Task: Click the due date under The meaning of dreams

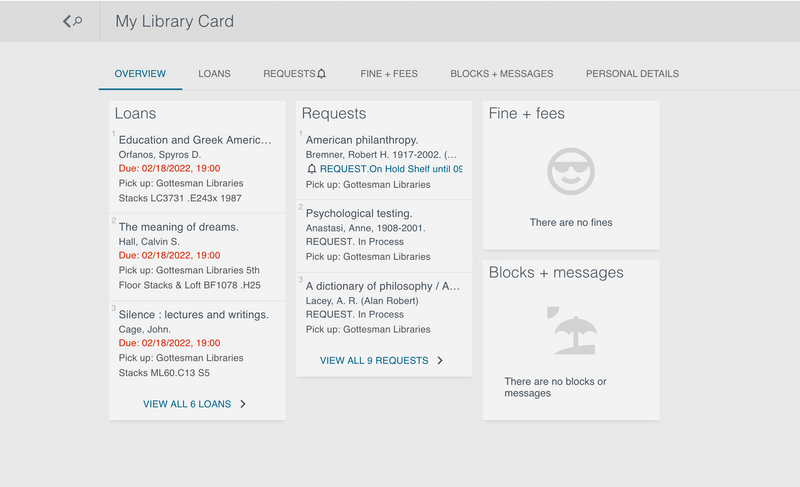Action: 169,255
